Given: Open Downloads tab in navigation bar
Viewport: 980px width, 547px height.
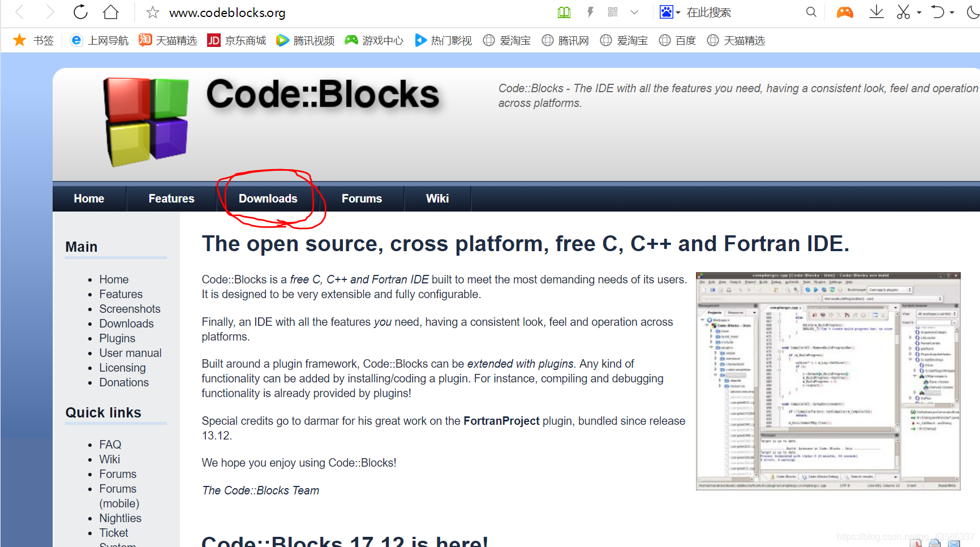Looking at the screenshot, I should (x=268, y=199).
